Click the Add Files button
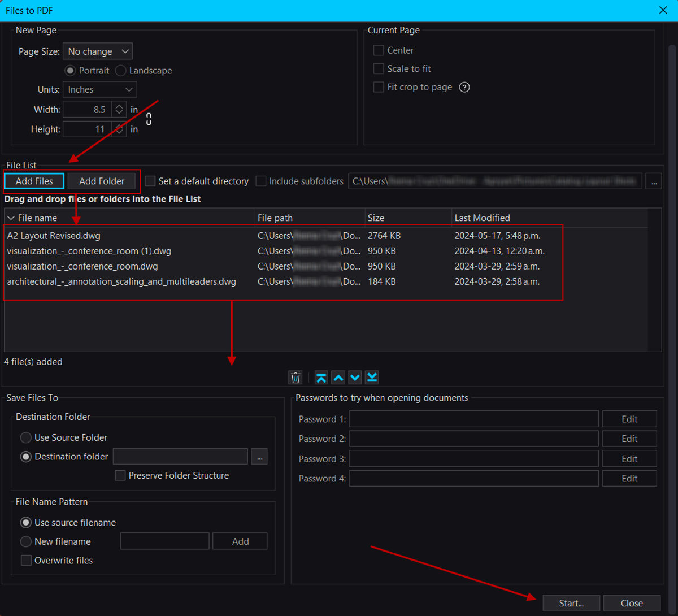 (x=34, y=181)
